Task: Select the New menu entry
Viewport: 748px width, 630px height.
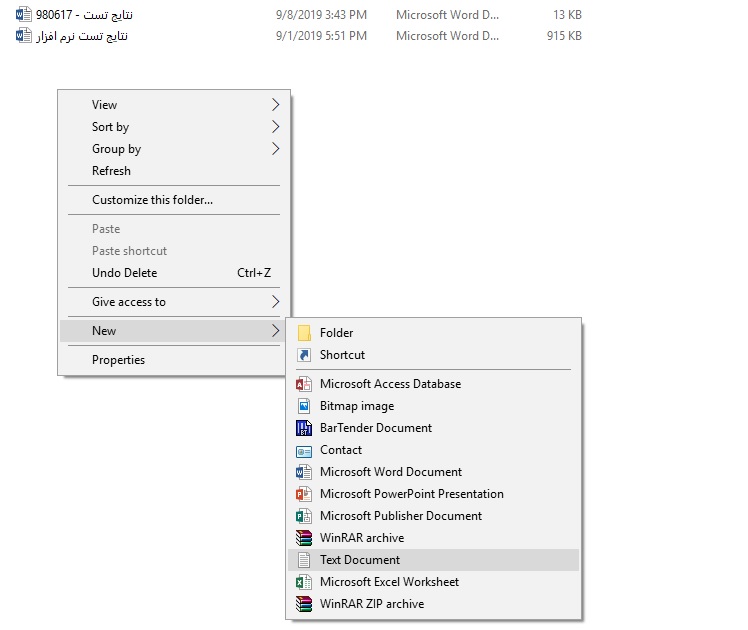Action: click(x=174, y=330)
